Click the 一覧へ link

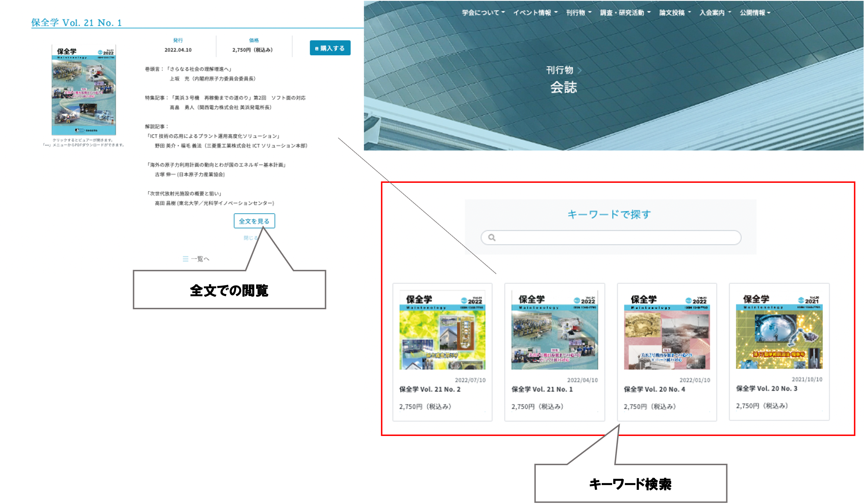tap(200, 260)
